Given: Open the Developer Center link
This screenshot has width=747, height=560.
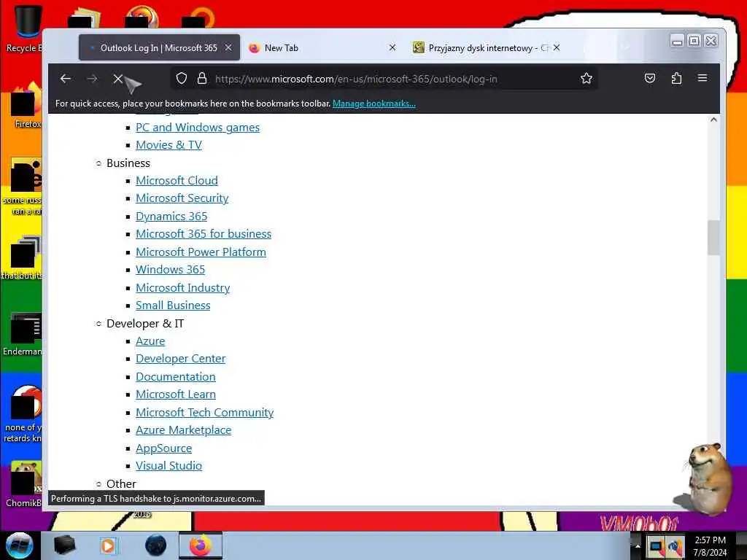Looking at the screenshot, I should (181, 359).
